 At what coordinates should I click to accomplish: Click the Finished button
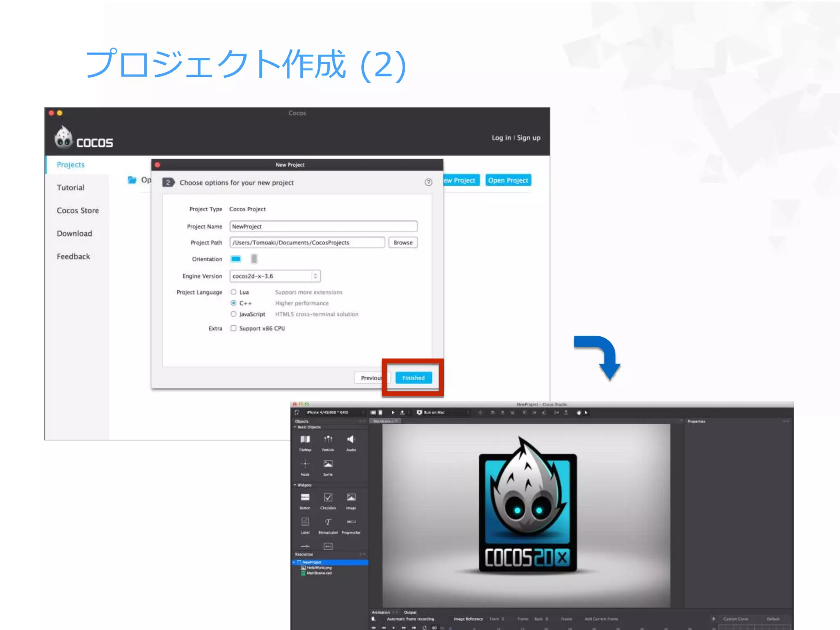(413, 378)
